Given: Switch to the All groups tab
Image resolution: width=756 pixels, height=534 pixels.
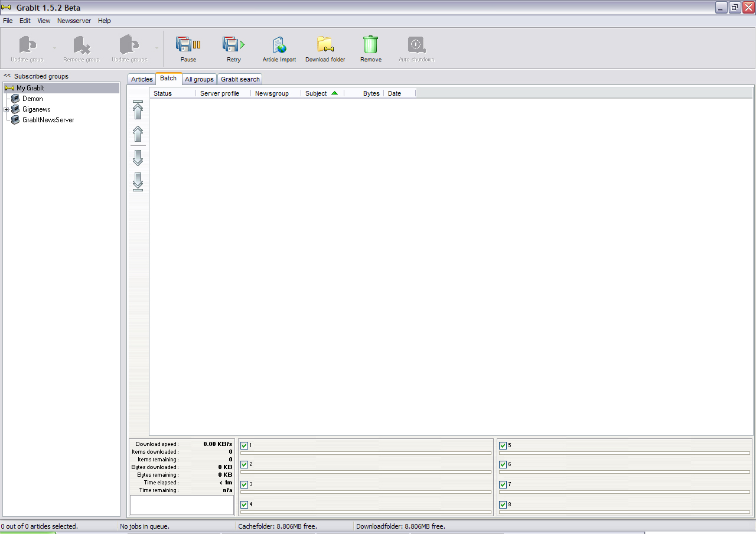Looking at the screenshot, I should pos(199,79).
